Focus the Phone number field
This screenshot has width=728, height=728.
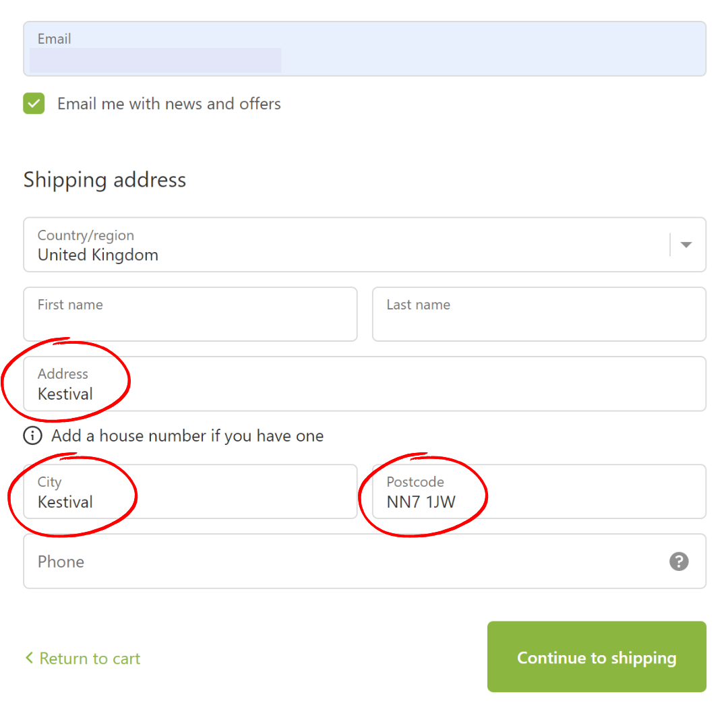click(365, 562)
